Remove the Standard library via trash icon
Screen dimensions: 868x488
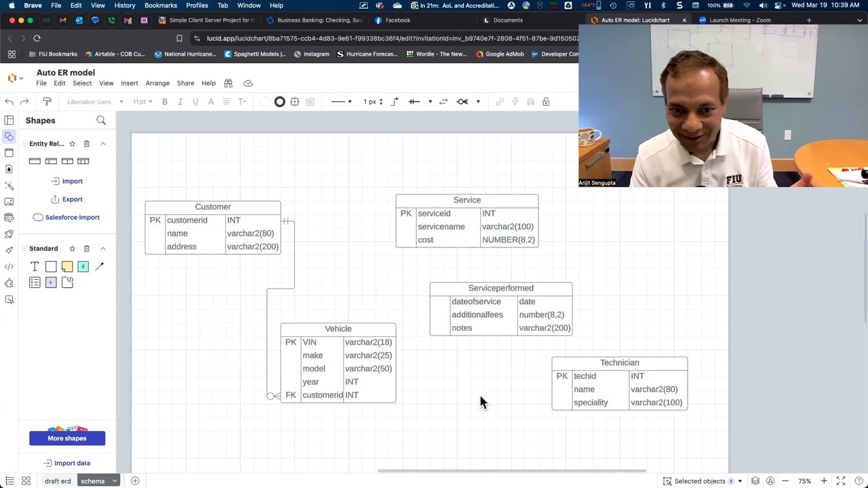coord(87,249)
